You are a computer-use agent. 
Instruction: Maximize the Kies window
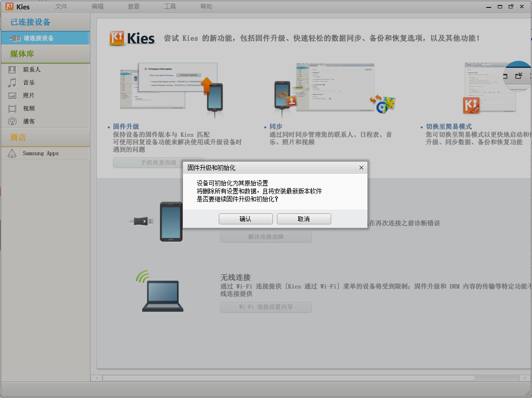500,6
